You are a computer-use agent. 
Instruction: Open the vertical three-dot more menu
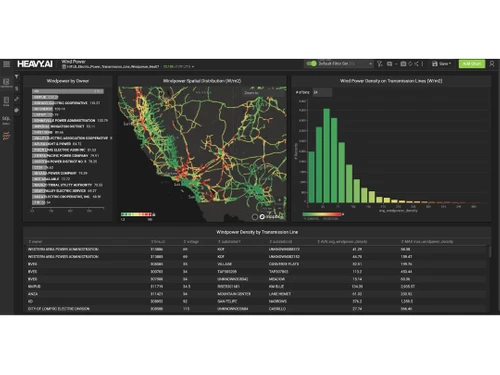pos(422,64)
